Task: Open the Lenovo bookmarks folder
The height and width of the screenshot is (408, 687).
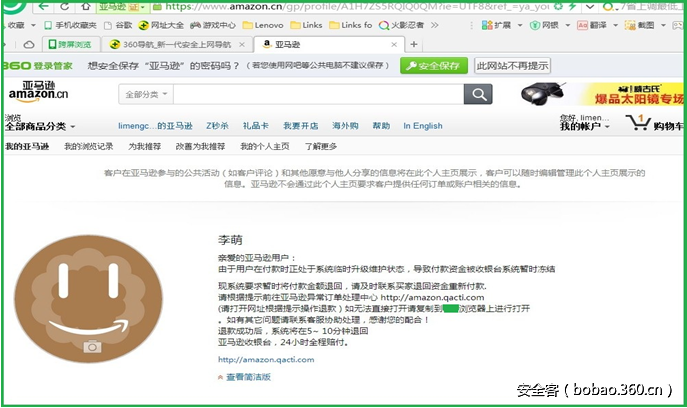Action: pyautogui.click(x=263, y=25)
